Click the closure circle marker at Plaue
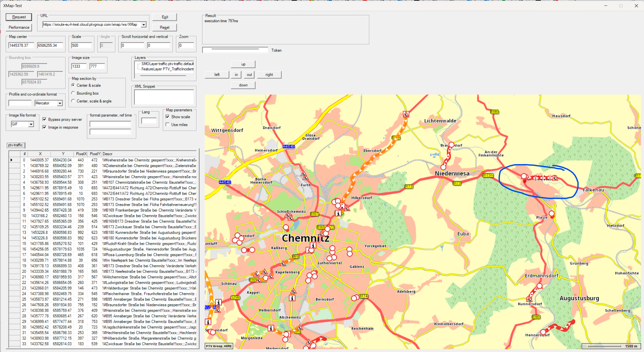 [x=552, y=214]
